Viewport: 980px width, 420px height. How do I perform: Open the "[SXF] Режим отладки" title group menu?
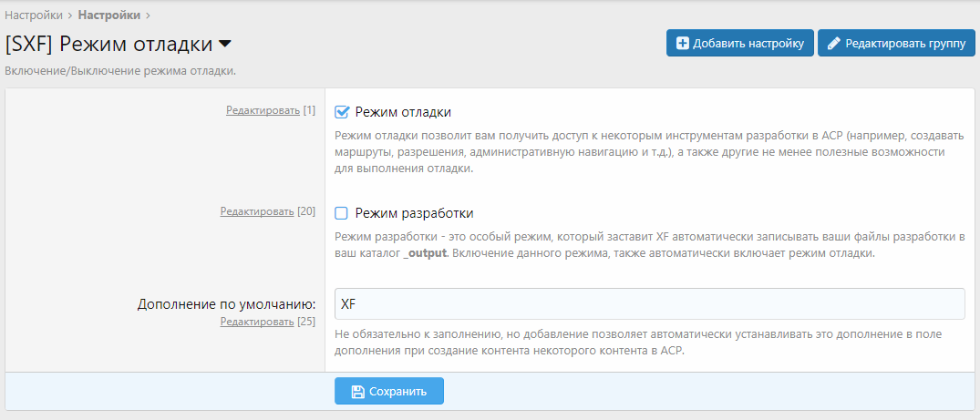click(x=108, y=44)
